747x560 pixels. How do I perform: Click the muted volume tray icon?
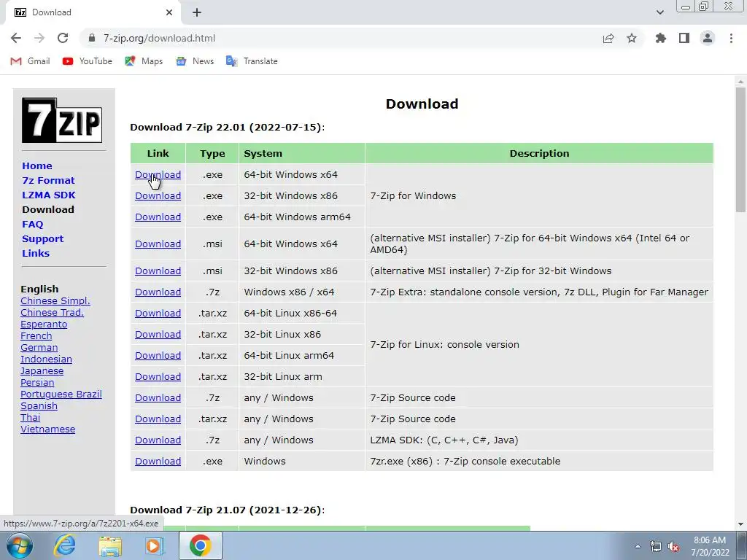(673, 546)
